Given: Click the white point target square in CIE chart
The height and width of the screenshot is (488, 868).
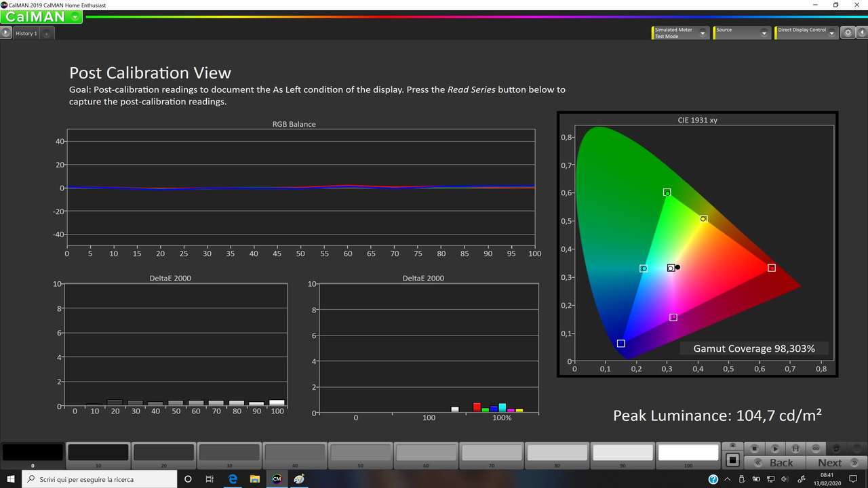Looking at the screenshot, I should (x=671, y=268).
